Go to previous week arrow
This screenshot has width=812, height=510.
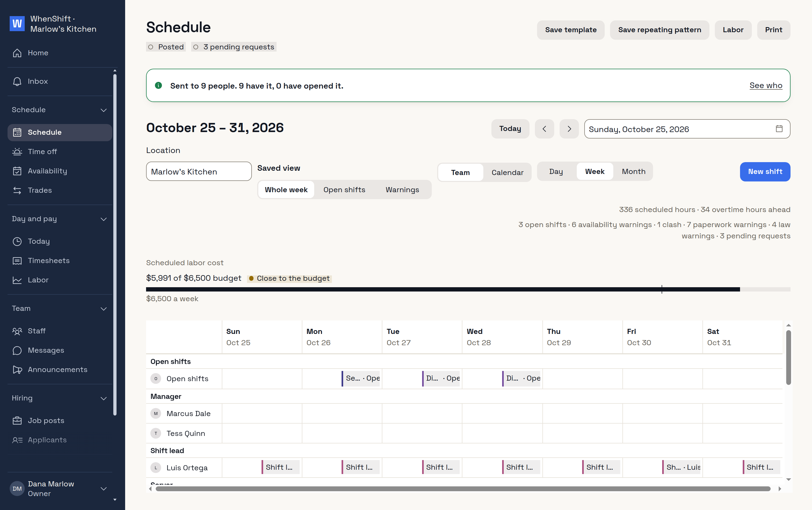click(544, 129)
